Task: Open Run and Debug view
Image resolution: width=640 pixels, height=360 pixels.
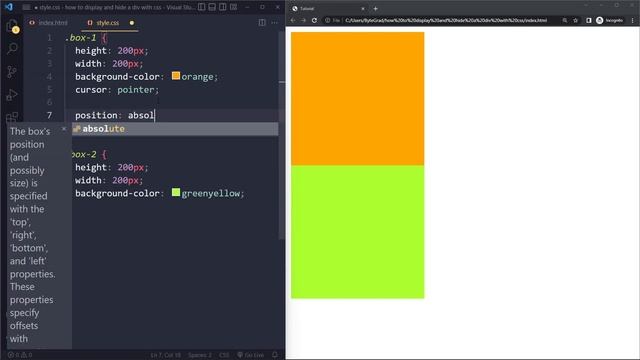Action: click(12, 95)
